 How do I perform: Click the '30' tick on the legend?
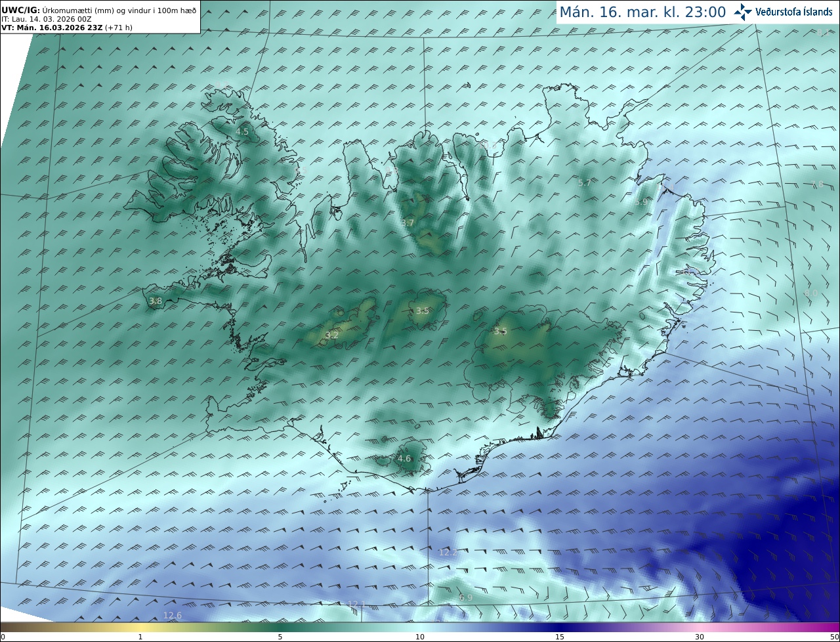[700, 637]
